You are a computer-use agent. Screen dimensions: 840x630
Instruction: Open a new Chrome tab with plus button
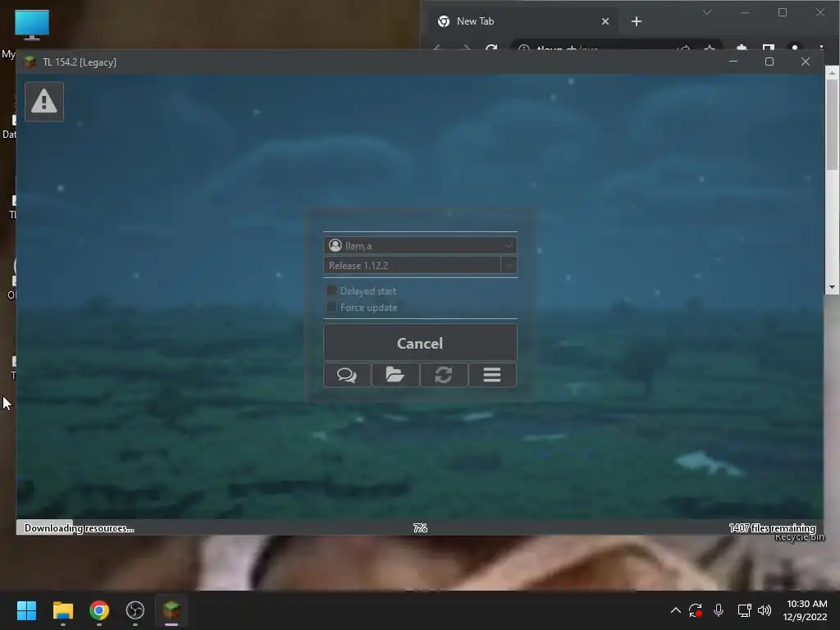[636, 21]
